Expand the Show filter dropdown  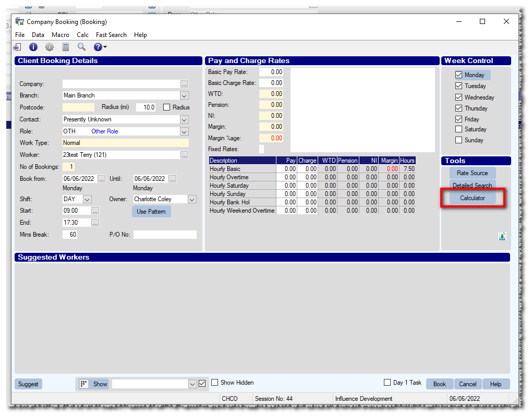click(192, 384)
